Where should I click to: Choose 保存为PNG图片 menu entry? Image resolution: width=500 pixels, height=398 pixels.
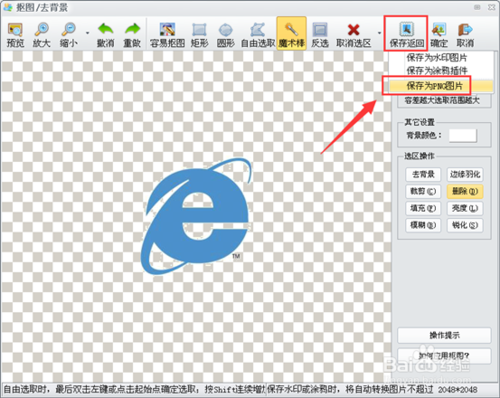point(441,86)
